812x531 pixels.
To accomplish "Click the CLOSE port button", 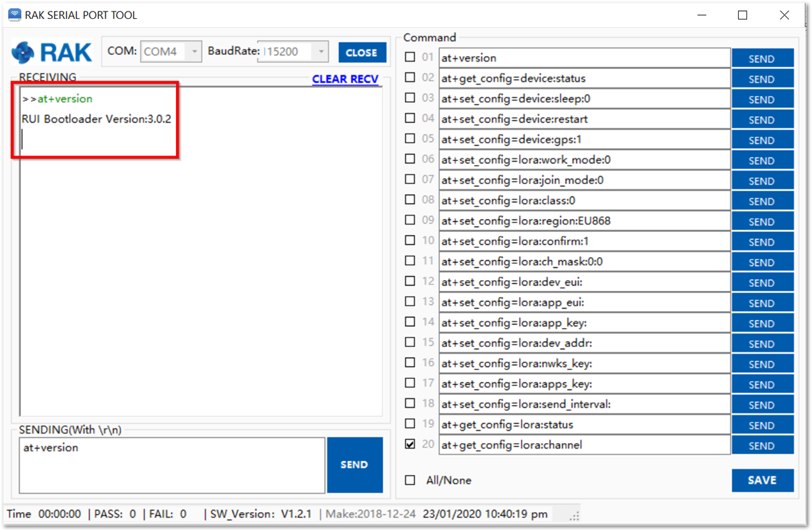I will point(362,52).
